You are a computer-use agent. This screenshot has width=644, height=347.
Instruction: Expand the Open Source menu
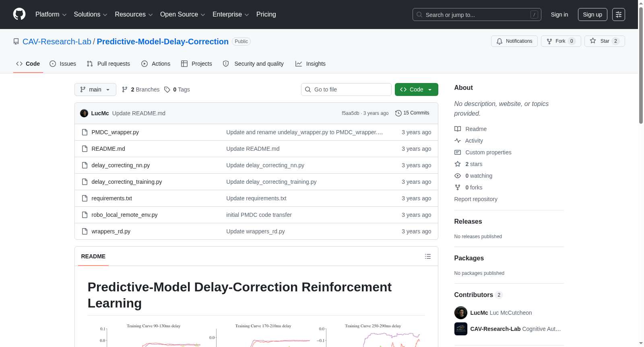point(183,15)
